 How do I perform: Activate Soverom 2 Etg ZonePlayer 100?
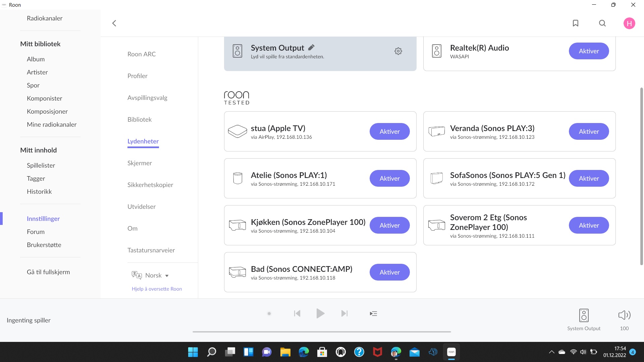pyautogui.click(x=589, y=225)
